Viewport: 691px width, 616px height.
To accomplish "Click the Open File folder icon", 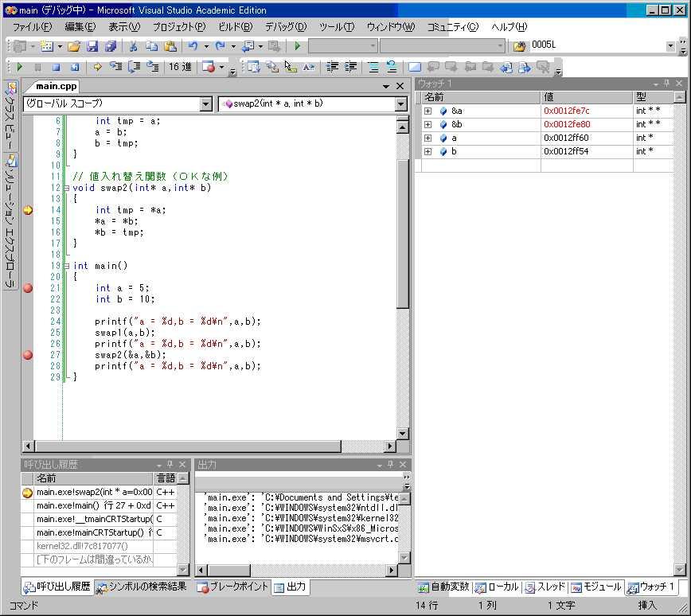I will coord(74,46).
